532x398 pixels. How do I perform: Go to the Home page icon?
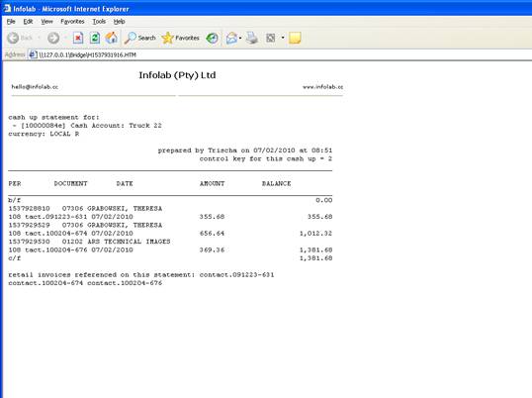click(112, 38)
